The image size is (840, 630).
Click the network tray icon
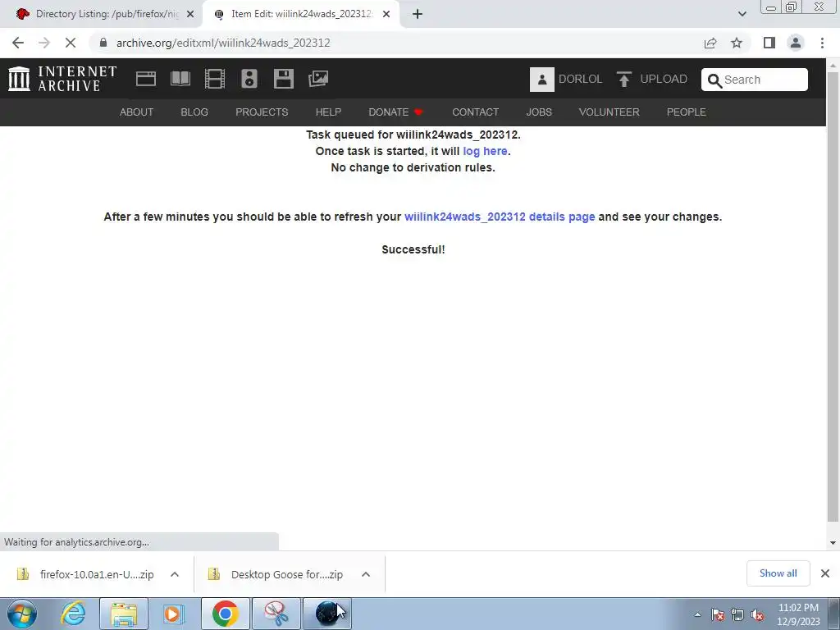pyautogui.click(x=737, y=614)
